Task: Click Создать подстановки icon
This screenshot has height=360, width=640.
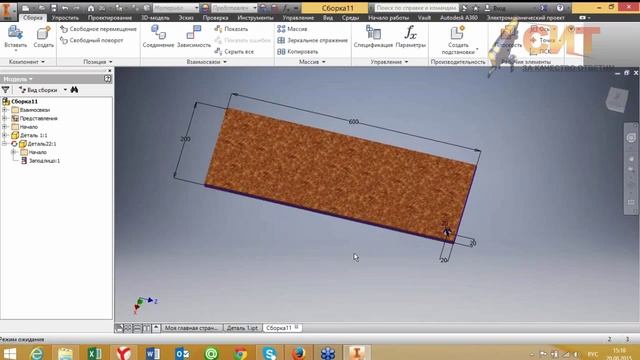Action: pos(458,32)
